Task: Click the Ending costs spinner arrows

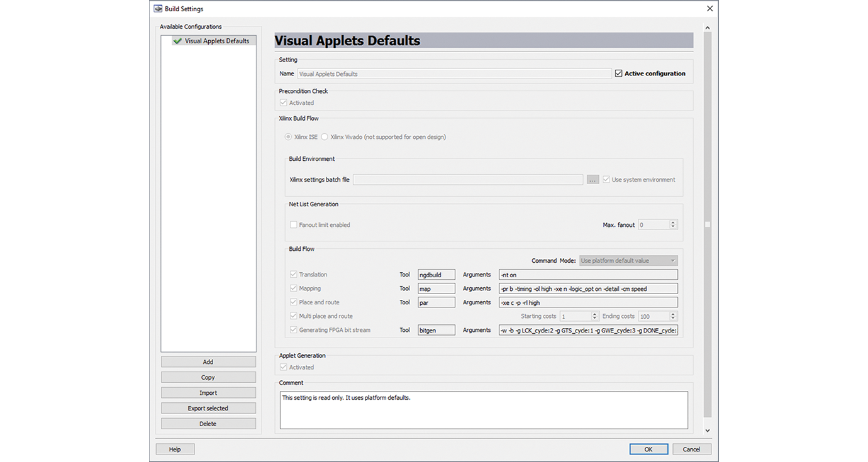Action: [673, 316]
